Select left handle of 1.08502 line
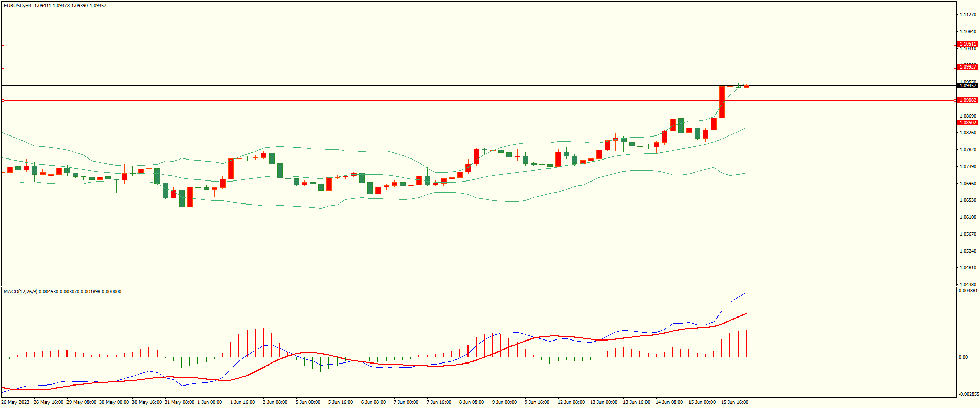This screenshot has height=408, width=980. pyautogui.click(x=3, y=123)
